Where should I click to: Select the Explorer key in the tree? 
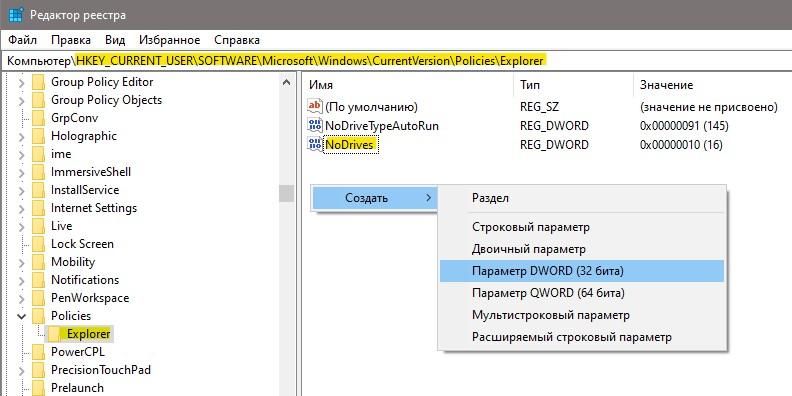88,334
